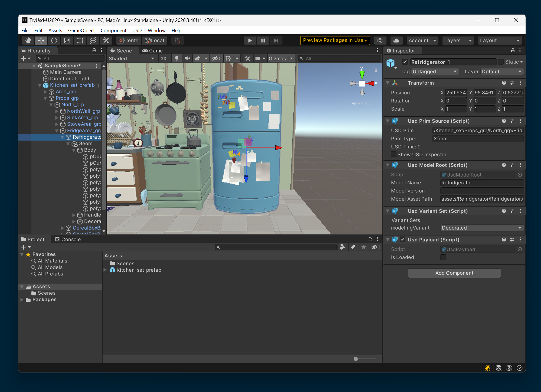Tick the Is Loaded checkbox
541x392 pixels.
point(443,257)
